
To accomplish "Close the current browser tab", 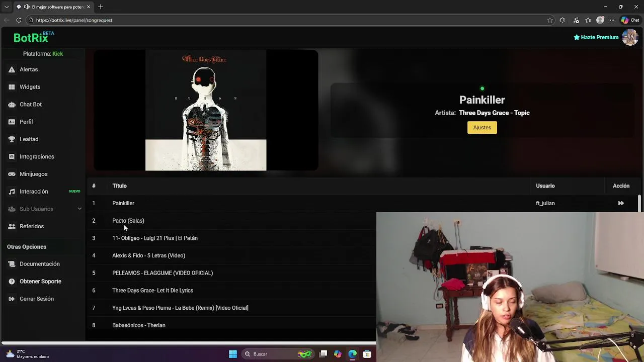I will (x=89, y=7).
